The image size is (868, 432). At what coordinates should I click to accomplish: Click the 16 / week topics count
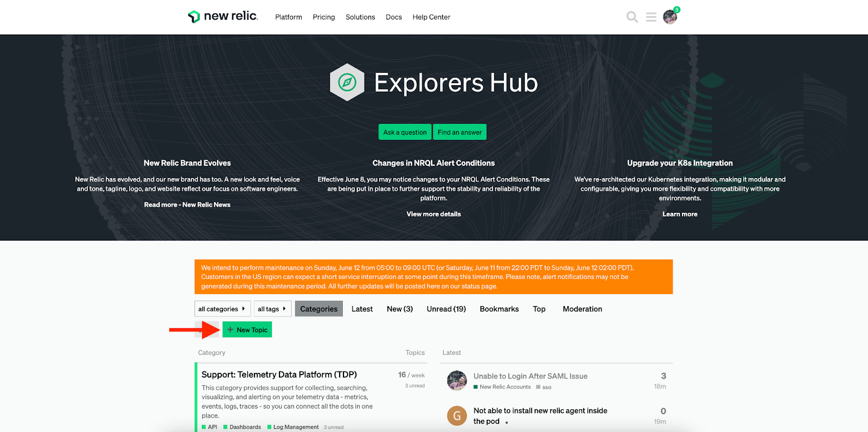tap(411, 375)
